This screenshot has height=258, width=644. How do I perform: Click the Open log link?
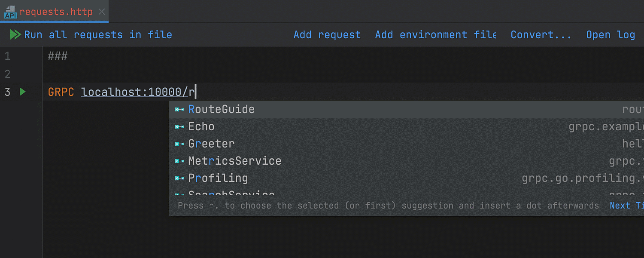pos(610,35)
